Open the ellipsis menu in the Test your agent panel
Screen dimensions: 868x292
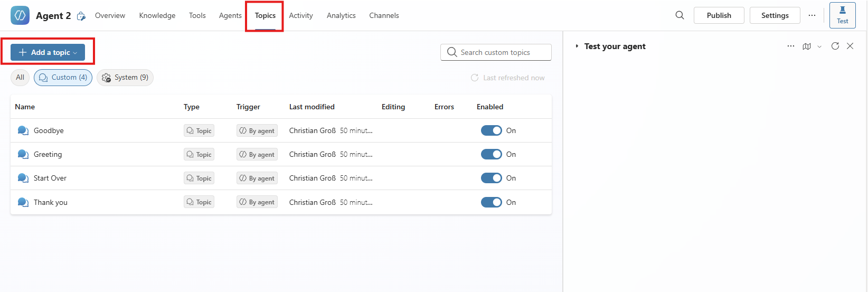[x=791, y=46]
